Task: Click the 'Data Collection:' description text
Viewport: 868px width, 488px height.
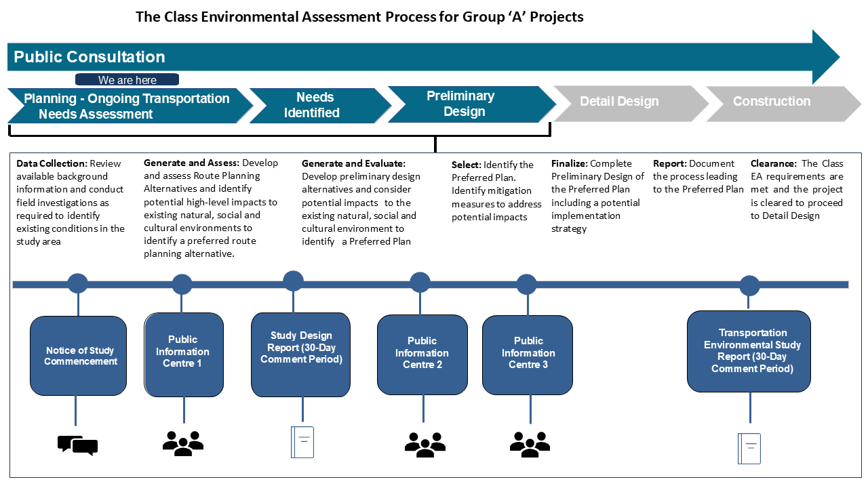Action: [71, 203]
